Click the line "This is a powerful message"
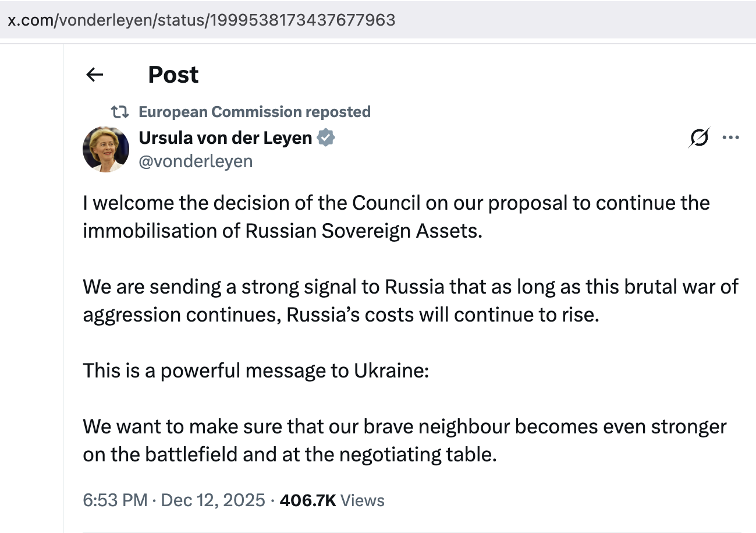 click(x=255, y=370)
